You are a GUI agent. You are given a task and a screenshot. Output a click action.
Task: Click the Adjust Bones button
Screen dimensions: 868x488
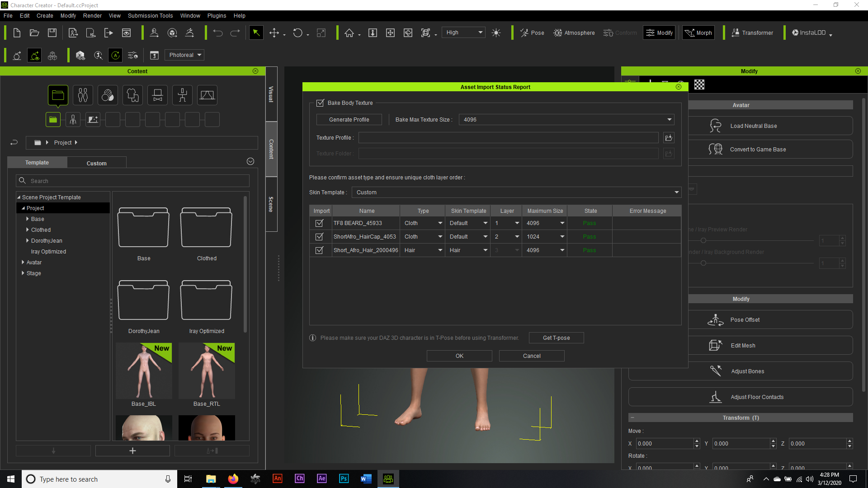[741, 371]
